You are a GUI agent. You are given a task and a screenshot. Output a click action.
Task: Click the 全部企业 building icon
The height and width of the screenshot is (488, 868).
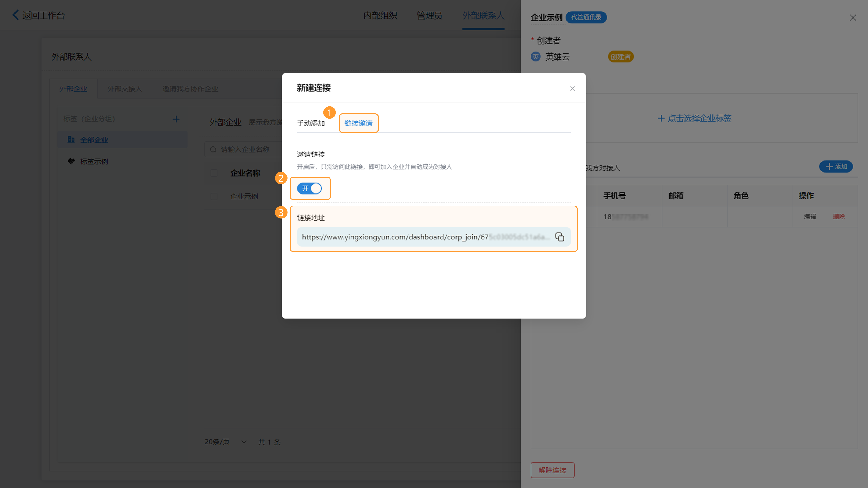point(71,139)
